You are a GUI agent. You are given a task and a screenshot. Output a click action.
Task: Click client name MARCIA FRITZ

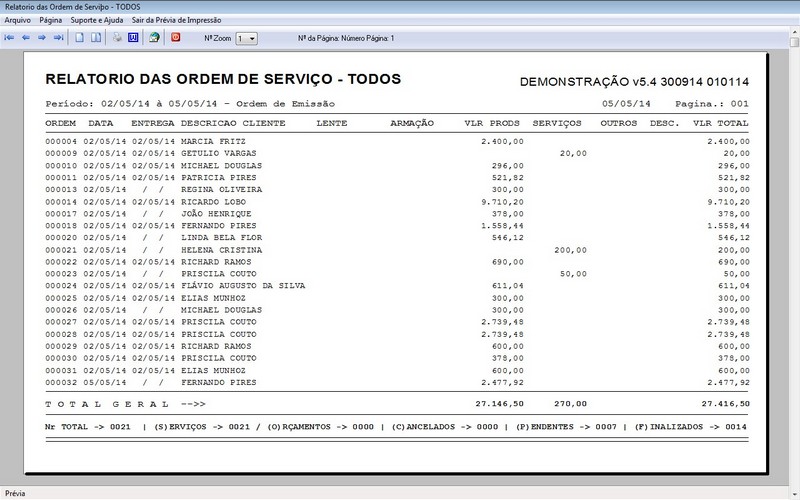click(x=213, y=141)
